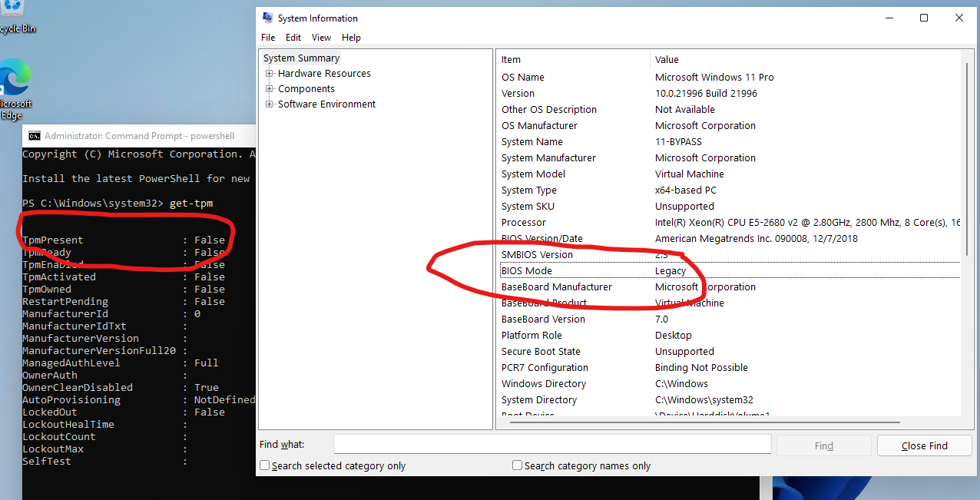Image resolution: width=980 pixels, height=500 pixels.
Task: Open the File menu
Action: (268, 38)
